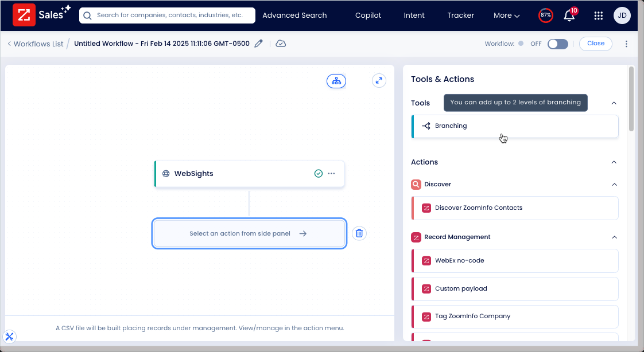This screenshot has height=352, width=644.
Task: Add Tag ZoomInfo Company action
Action: [515, 316]
